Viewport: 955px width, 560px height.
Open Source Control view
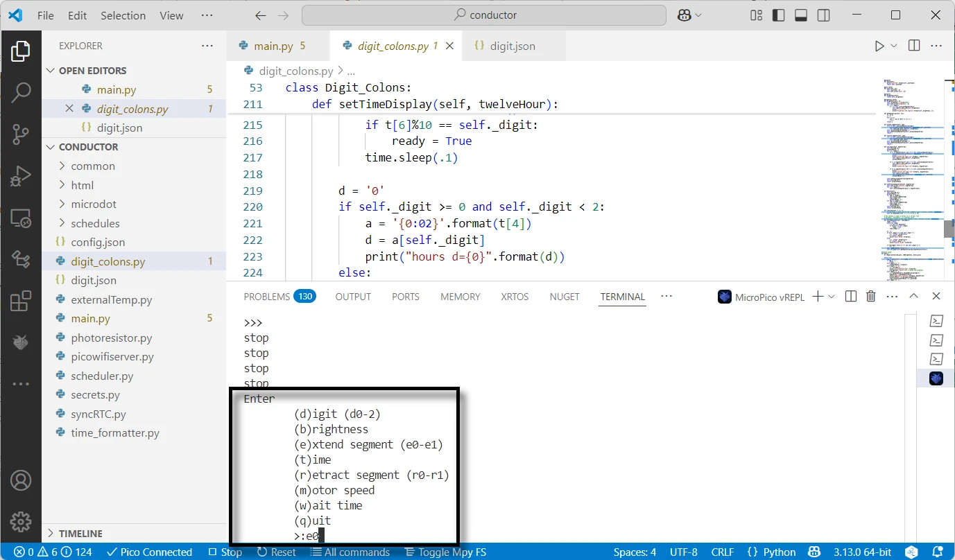click(21, 134)
